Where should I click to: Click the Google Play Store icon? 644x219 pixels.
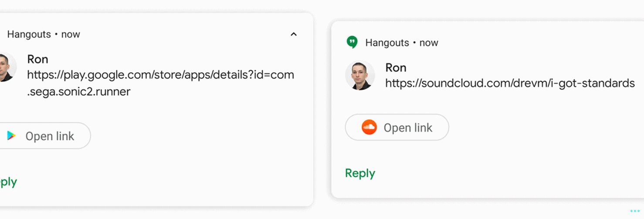[11, 136]
